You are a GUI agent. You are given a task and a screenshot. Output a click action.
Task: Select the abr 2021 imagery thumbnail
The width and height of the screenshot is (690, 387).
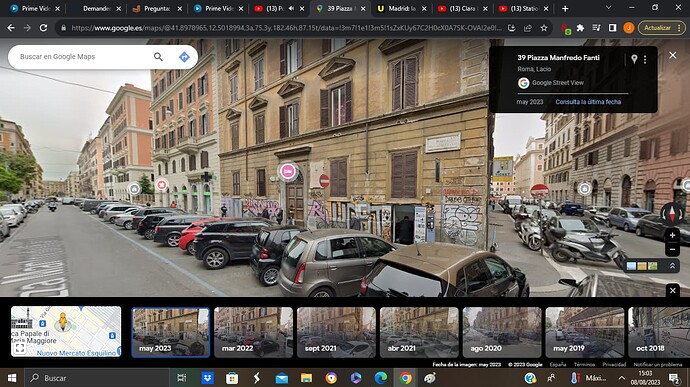(x=419, y=332)
